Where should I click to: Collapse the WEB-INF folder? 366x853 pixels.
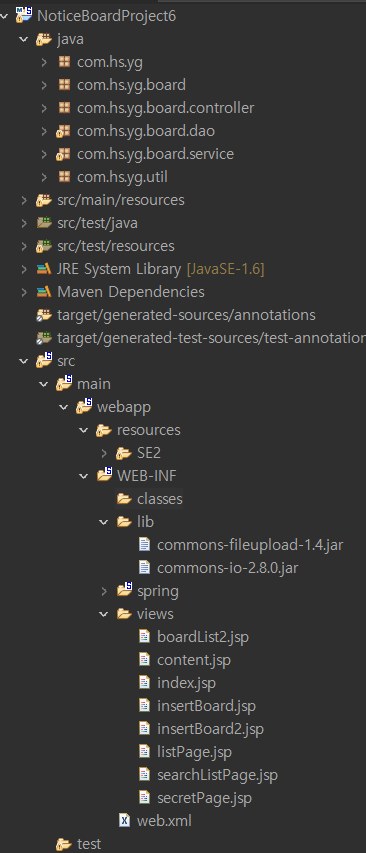point(84,476)
